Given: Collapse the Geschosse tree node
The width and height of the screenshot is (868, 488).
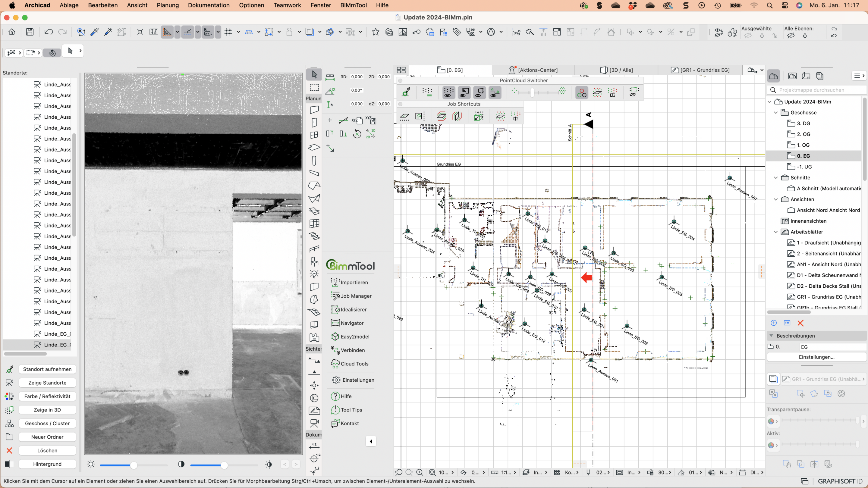Looking at the screenshot, I should (x=776, y=112).
